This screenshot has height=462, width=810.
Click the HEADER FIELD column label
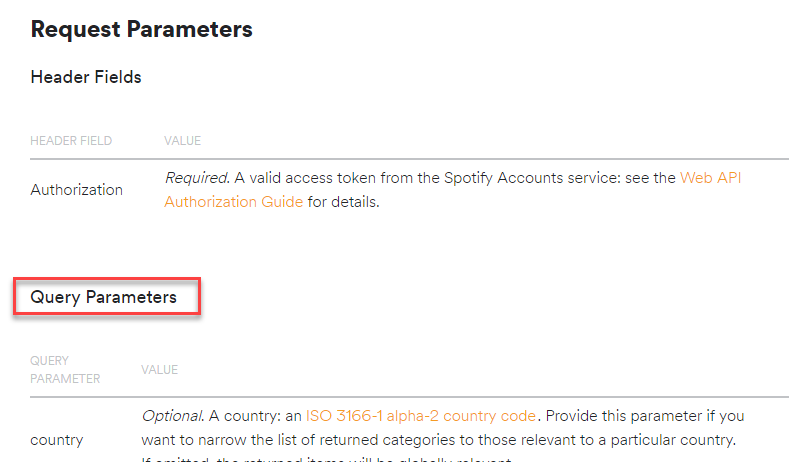click(x=71, y=141)
